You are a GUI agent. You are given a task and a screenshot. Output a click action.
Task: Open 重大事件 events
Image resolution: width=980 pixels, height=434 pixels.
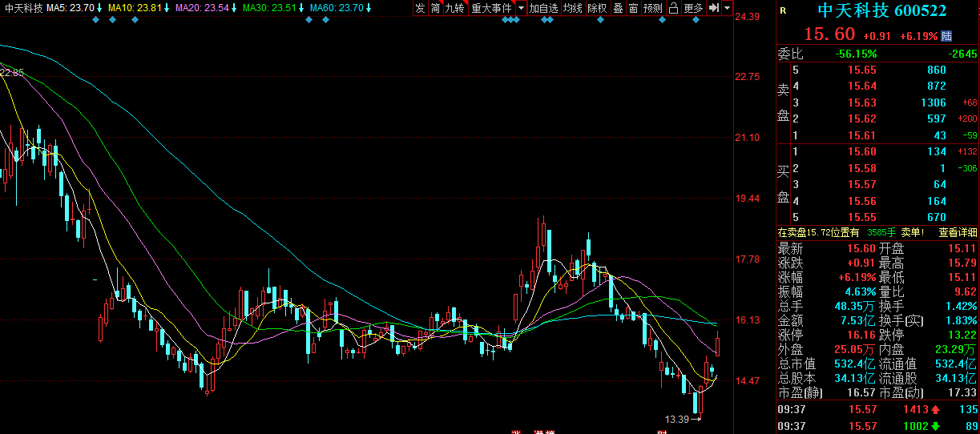[491, 8]
